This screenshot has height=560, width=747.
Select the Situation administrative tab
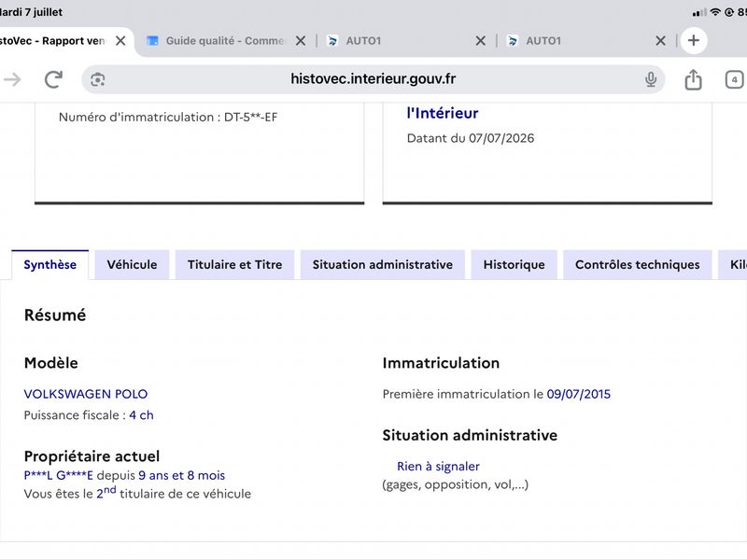pos(383,264)
